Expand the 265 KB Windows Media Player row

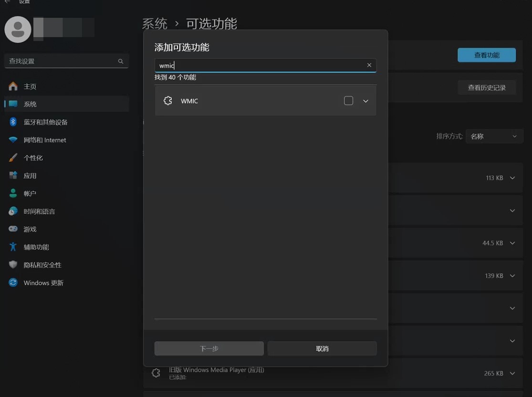coord(512,373)
